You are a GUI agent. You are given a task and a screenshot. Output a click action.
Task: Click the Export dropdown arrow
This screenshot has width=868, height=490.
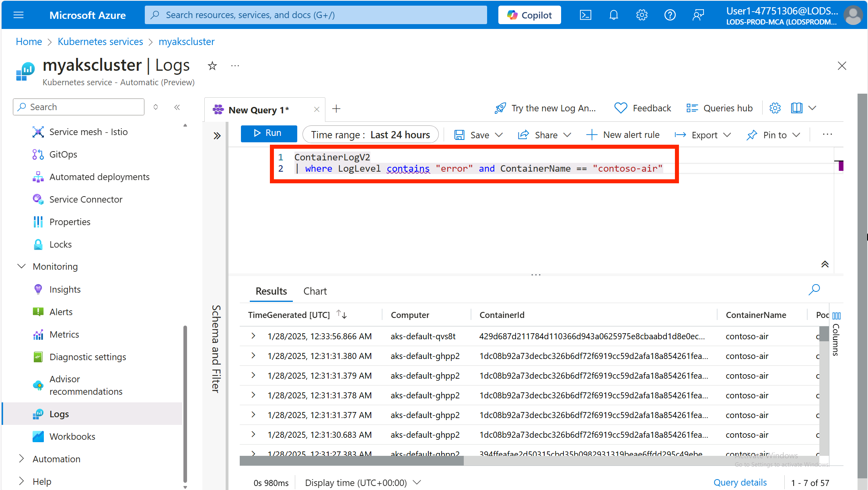click(728, 135)
